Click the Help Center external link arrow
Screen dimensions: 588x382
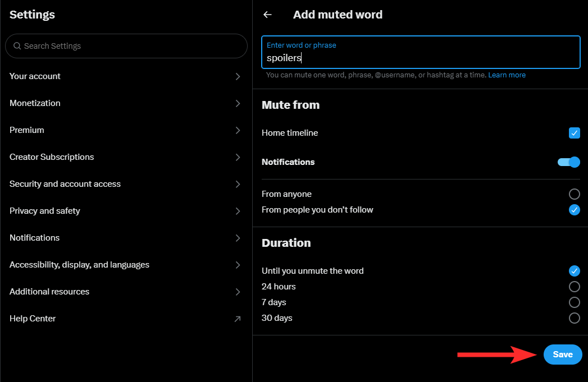click(238, 319)
